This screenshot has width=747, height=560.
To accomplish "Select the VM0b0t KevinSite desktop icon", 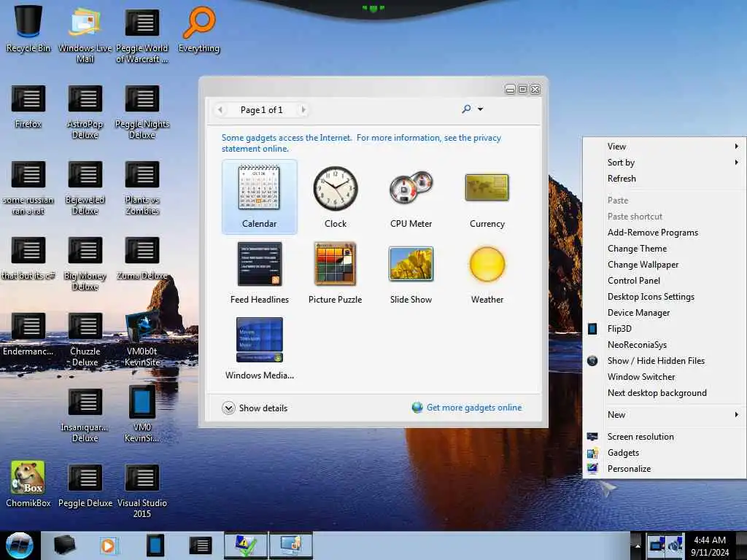I will (x=142, y=339).
